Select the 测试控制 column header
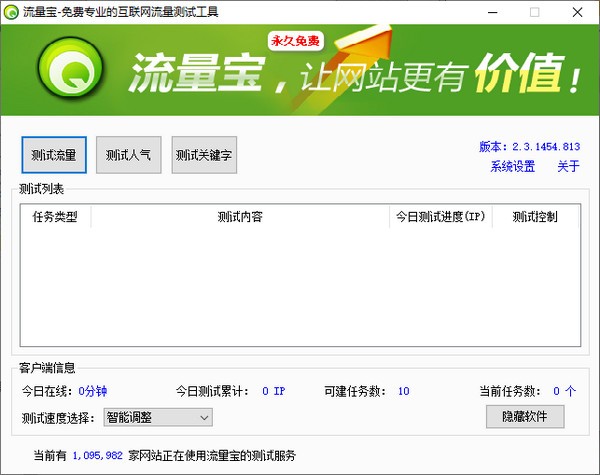The image size is (600, 475). tap(535, 217)
